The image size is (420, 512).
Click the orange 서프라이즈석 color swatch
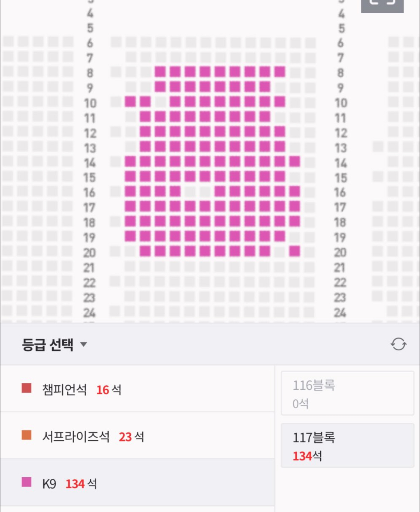(x=27, y=435)
